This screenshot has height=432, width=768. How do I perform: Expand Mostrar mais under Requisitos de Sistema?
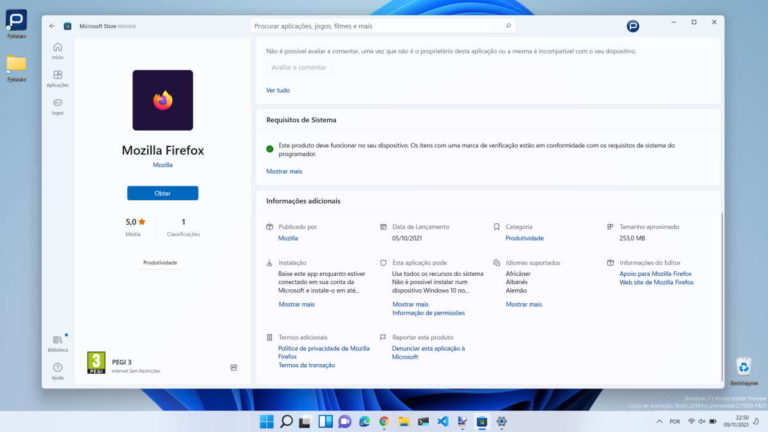(284, 171)
